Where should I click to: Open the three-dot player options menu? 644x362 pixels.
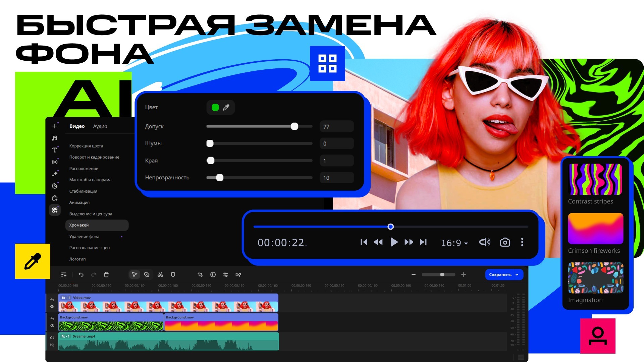coord(522,242)
